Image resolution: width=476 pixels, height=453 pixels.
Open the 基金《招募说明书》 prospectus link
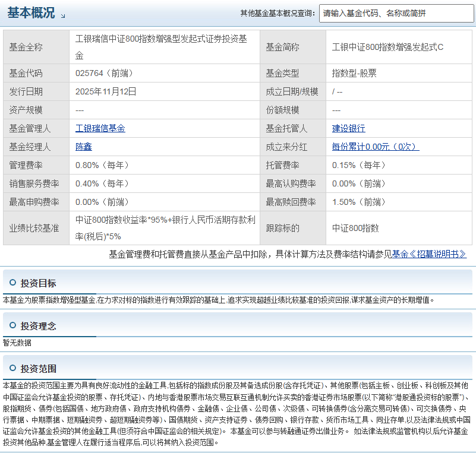click(x=429, y=254)
